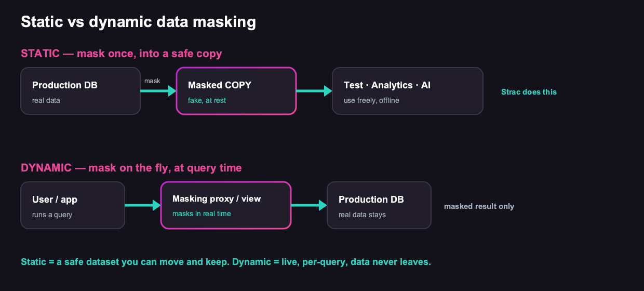This screenshot has width=644, height=291.
Task: Click the 'fake, at rest' text
Action: (207, 100)
